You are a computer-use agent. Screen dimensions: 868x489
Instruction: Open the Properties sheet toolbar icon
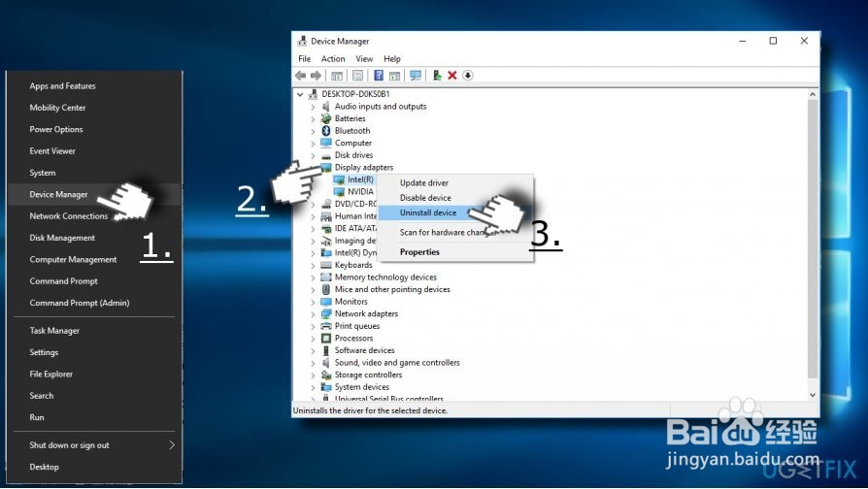coord(357,76)
